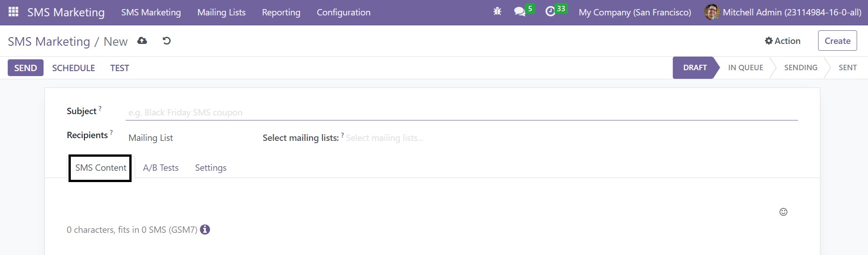Switch to the A/B Tests tab
The image size is (868, 255).
click(161, 168)
